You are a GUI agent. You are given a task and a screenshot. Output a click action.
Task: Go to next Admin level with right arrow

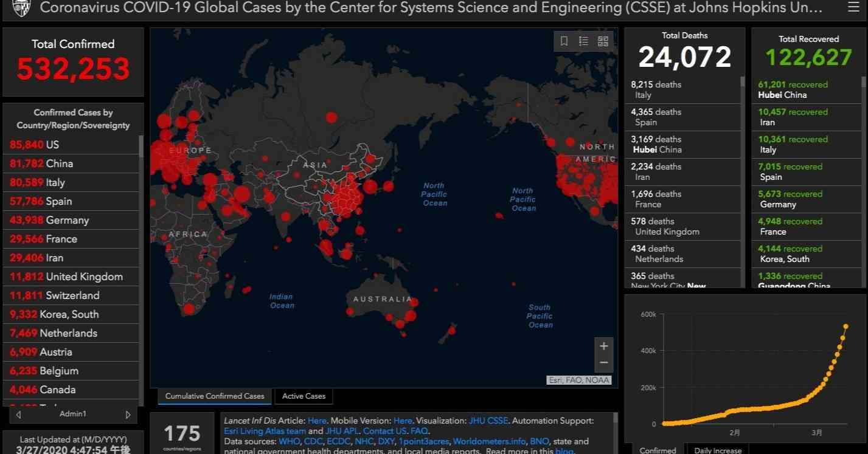(x=128, y=414)
